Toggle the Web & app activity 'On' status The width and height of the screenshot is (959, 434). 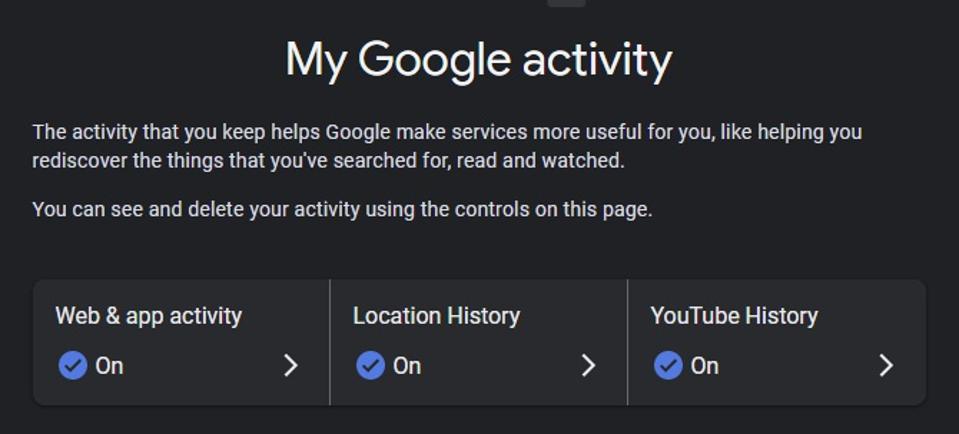click(109, 366)
